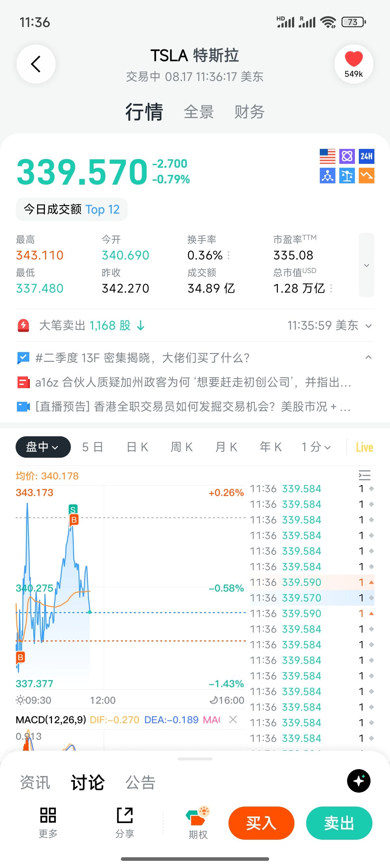Open the 24H trading icon
The height and width of the screenshot is (868, 390).
366,156
